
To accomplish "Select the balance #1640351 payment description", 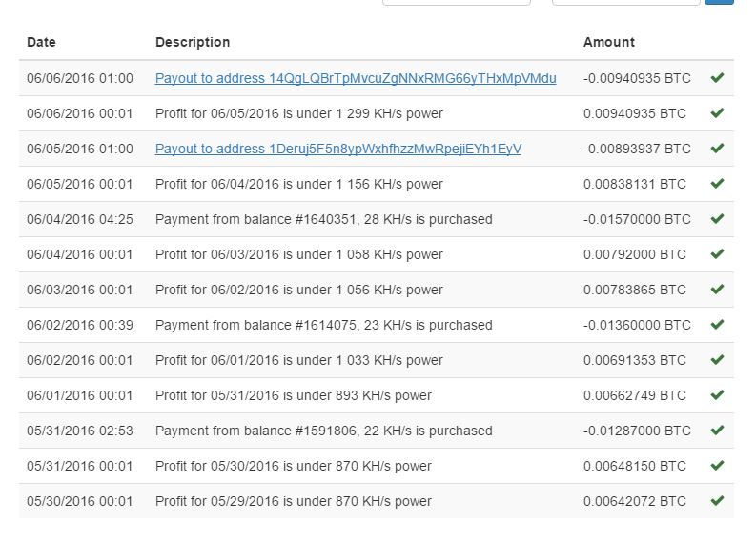I will pos(324,219).
